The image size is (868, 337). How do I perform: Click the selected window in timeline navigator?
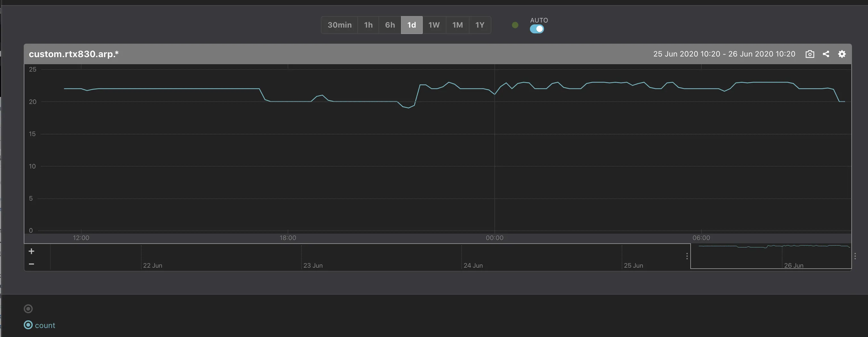pos(770,257)
